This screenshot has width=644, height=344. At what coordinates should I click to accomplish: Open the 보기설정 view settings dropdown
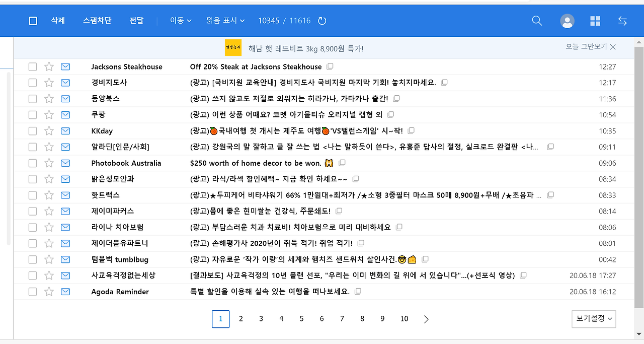594,319
